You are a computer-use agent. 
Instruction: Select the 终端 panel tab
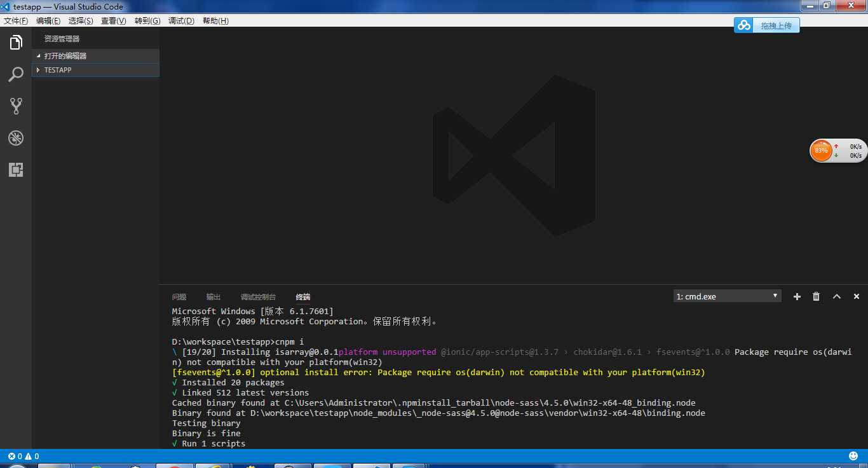(303, 297)
